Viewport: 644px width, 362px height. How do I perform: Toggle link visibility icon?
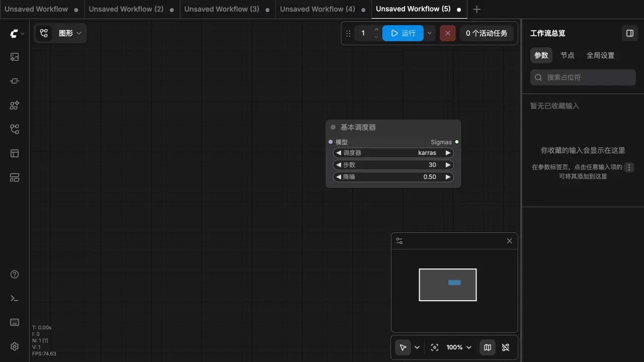[506, 347]
